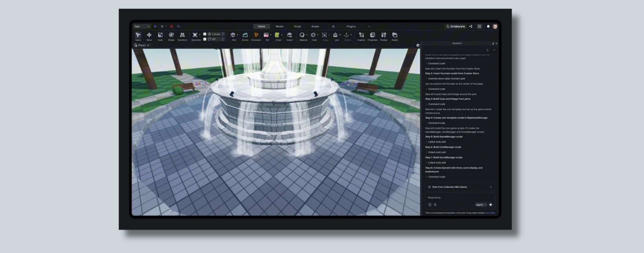Choose the Select tool
Screen dimensions: 644x253
[x=138, y=36]
